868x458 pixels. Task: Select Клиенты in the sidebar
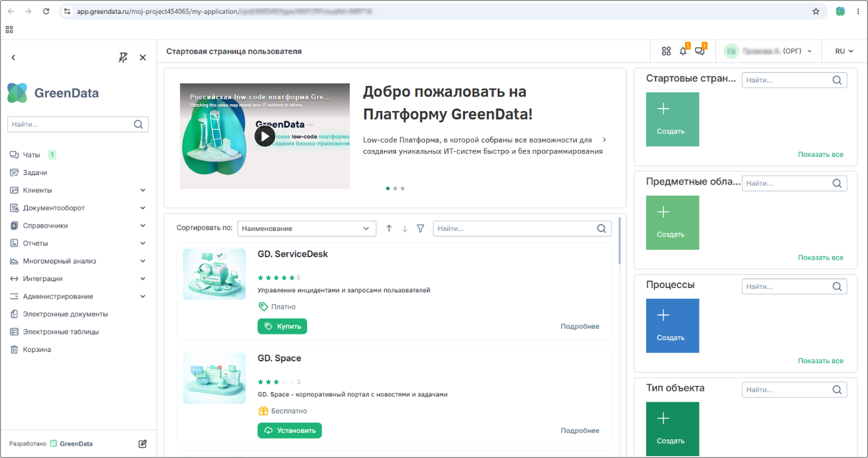pyautogui.click(x=38, y=190)
